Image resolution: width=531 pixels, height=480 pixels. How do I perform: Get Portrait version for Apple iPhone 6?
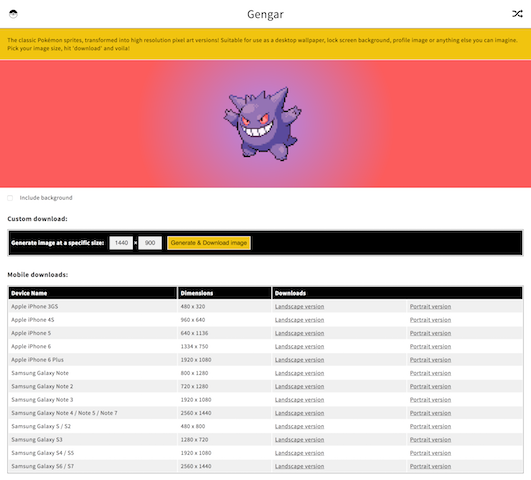tap(430, 347)
